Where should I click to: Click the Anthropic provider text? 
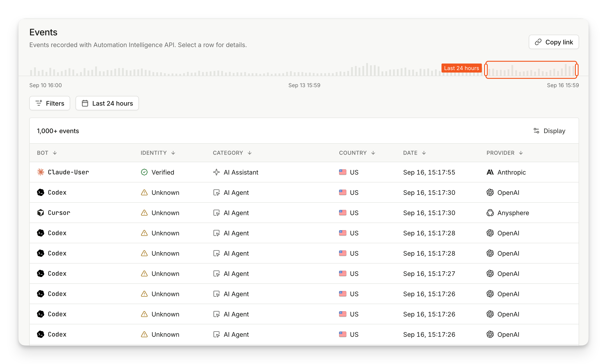(511, 172)
